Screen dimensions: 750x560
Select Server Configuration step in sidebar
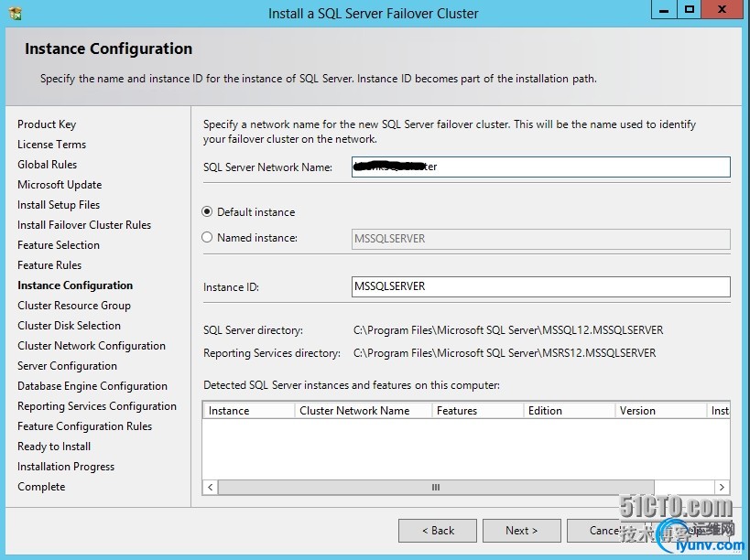pyautogui.click(x=68, y=365)
